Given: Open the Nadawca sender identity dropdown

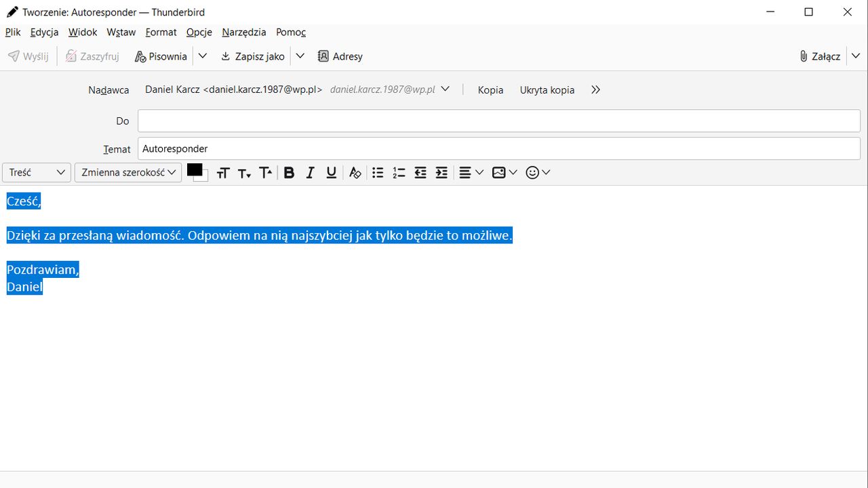Looking at the screenshot, I should pos(298,89).
